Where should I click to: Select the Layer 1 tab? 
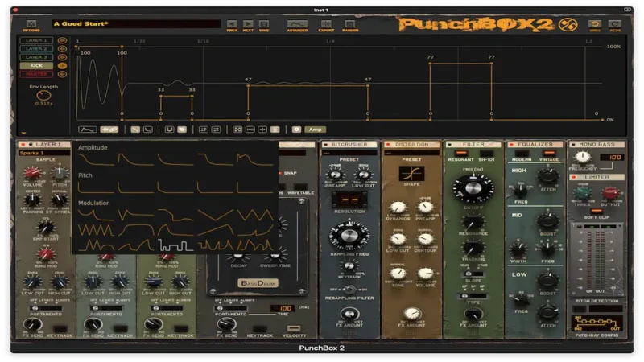[x=36, y=40]
